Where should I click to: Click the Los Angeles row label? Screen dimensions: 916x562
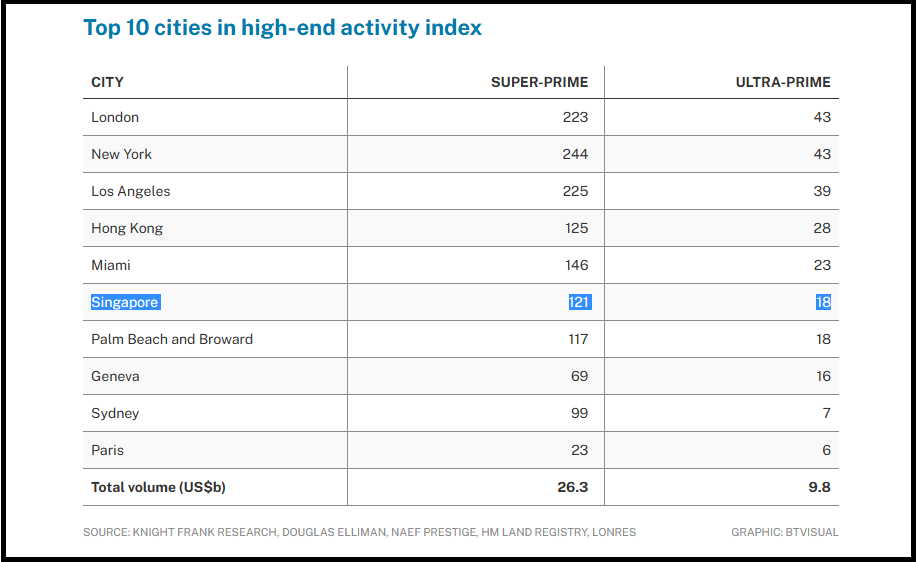(131, 191)
